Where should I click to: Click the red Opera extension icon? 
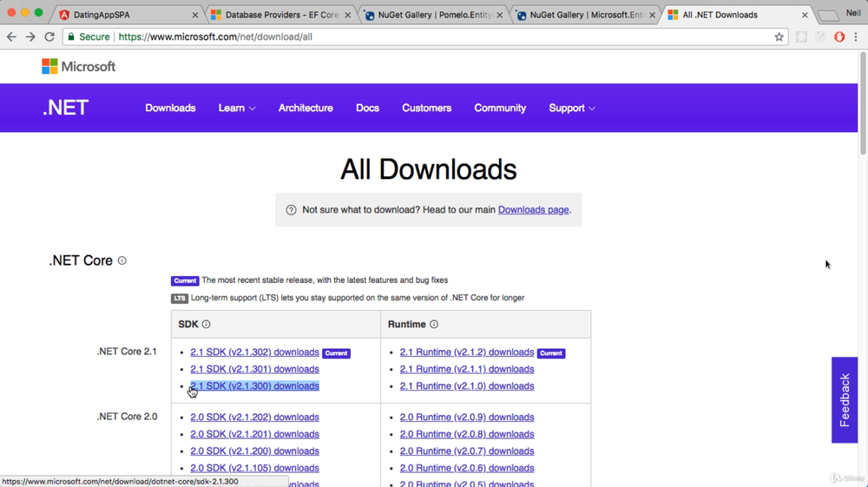click(839, 37)
